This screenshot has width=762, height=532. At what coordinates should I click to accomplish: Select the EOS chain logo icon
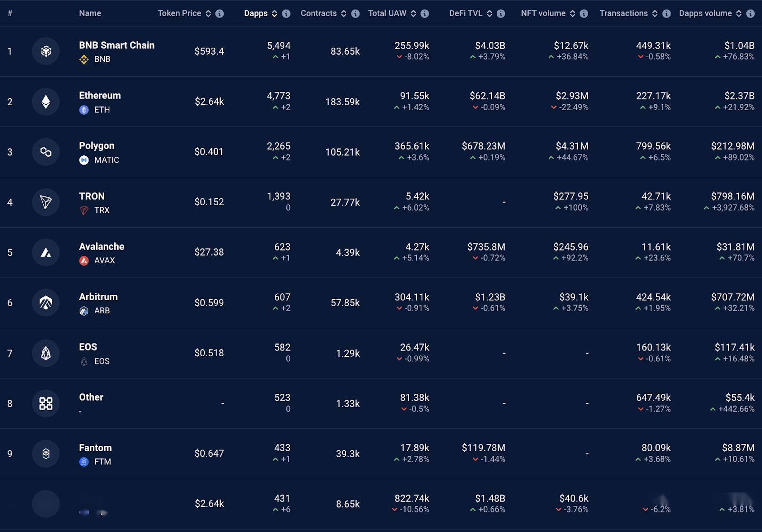click(46, 353)
